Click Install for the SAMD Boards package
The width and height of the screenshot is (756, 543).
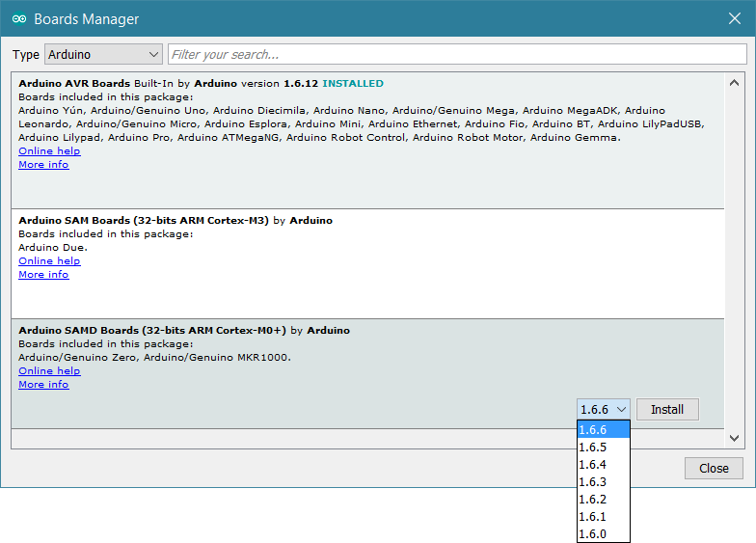point(667,409)
